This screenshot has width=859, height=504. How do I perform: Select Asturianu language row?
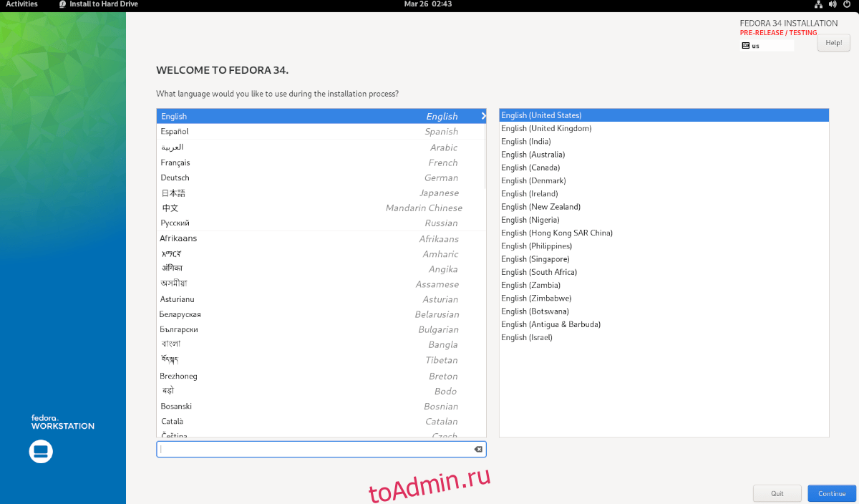click(x=321, y=299)
